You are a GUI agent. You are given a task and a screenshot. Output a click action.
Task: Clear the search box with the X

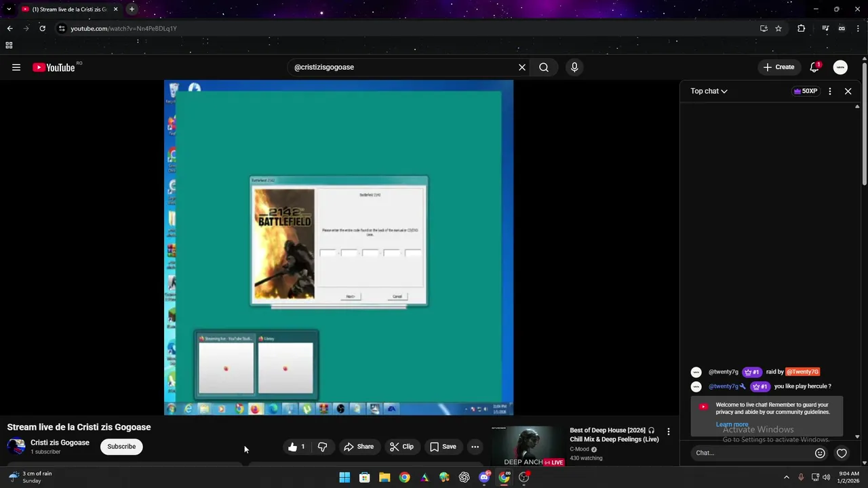[x=522, y=67]
